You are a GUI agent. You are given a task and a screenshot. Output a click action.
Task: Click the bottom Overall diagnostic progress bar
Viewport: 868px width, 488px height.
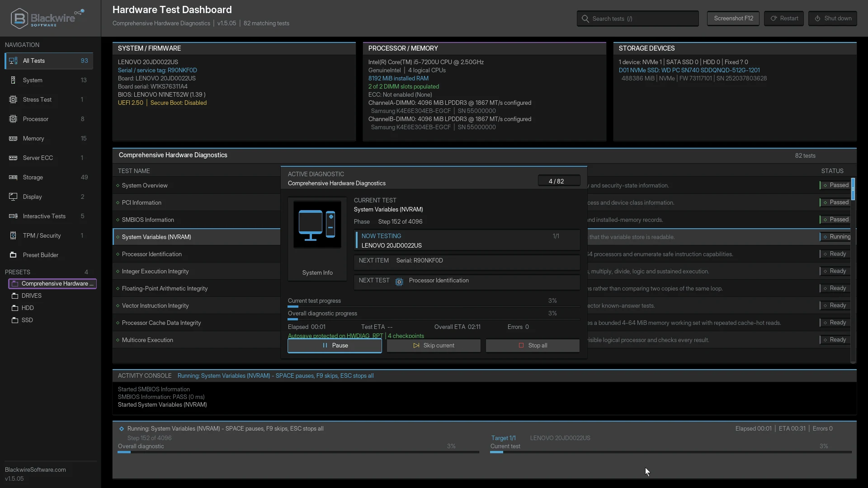tap(298, 452)
